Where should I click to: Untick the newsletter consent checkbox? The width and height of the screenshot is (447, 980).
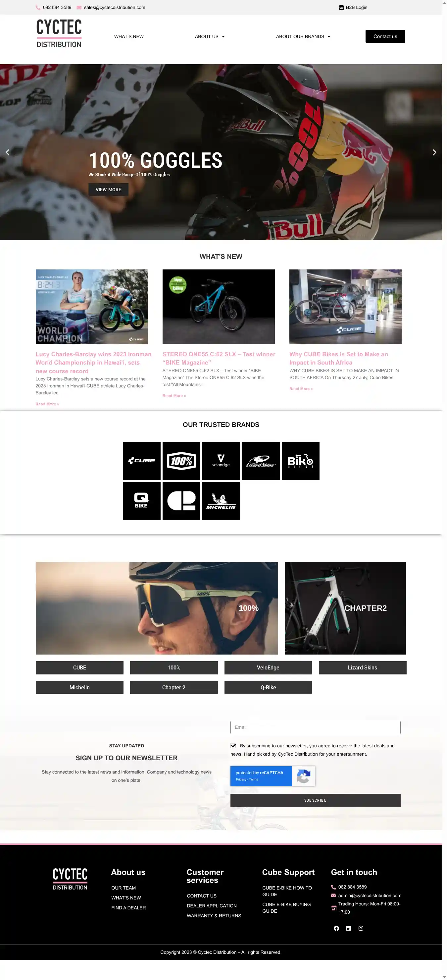click(x=233, y=746)
